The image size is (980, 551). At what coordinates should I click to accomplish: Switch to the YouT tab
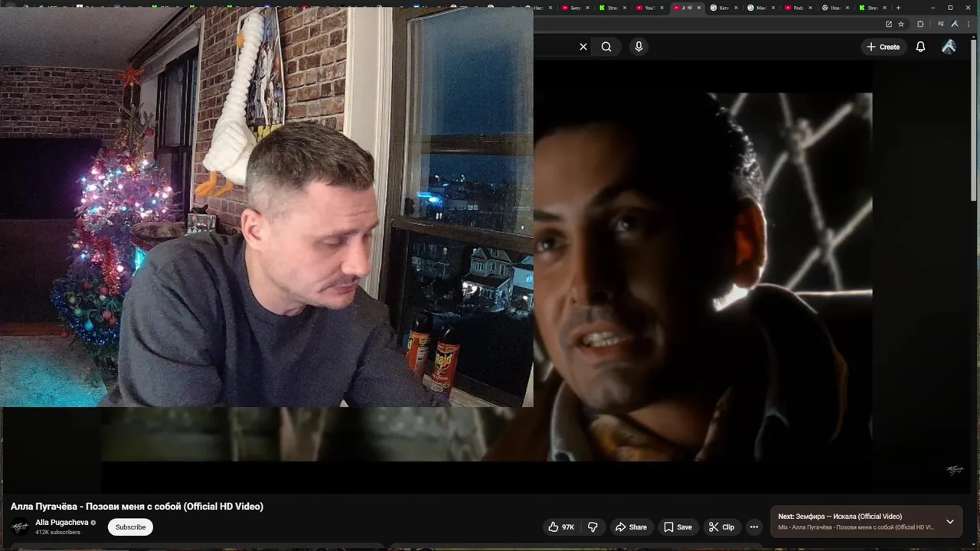click(649, 8)
